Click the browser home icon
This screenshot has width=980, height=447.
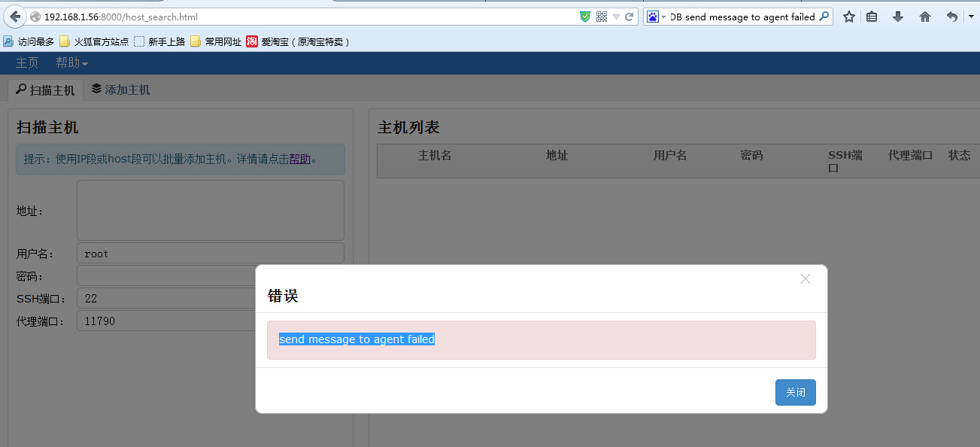tap(924, 16)
